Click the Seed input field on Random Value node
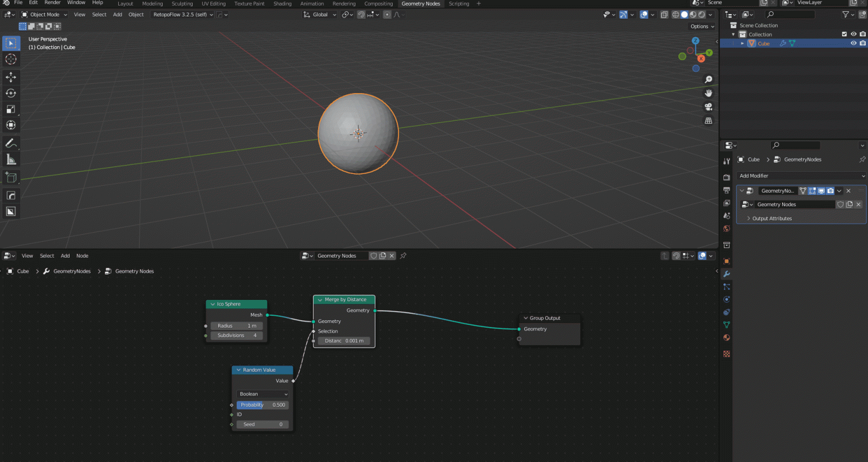Screen dimensions: 868x462 pyautogui.click(x=262, y=424)
